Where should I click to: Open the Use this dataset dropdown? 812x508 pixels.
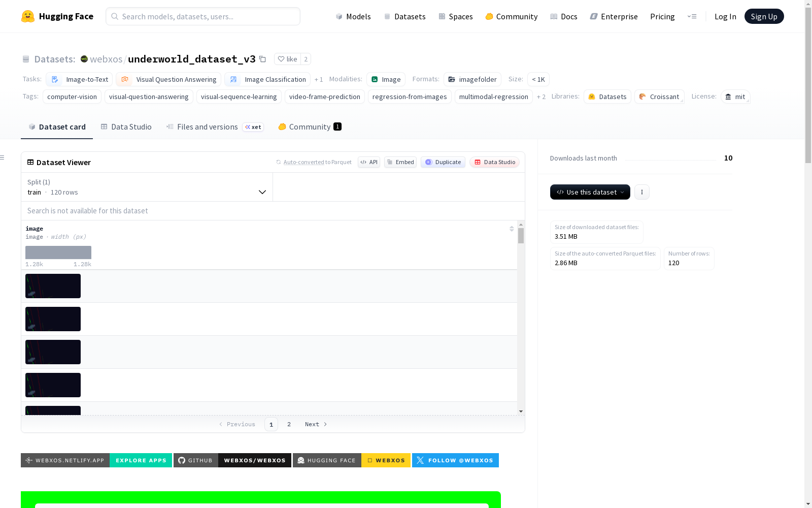pos(590,192)
